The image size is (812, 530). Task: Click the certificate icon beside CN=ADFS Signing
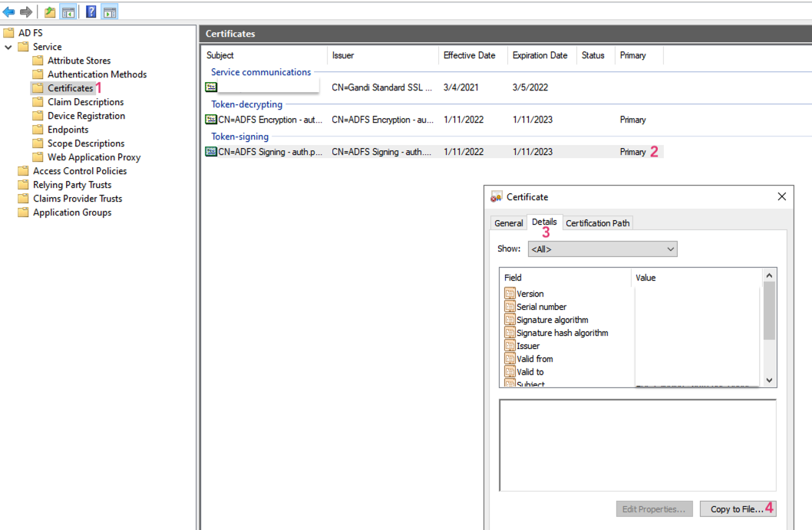pos(210,151)
